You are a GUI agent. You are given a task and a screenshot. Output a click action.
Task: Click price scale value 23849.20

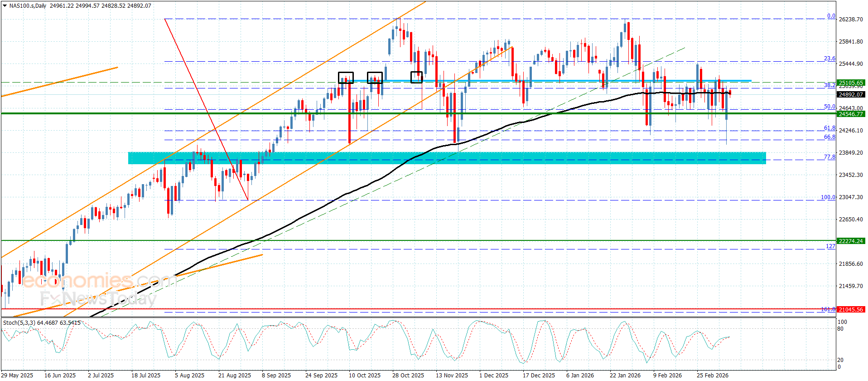(x=851, y=153)
